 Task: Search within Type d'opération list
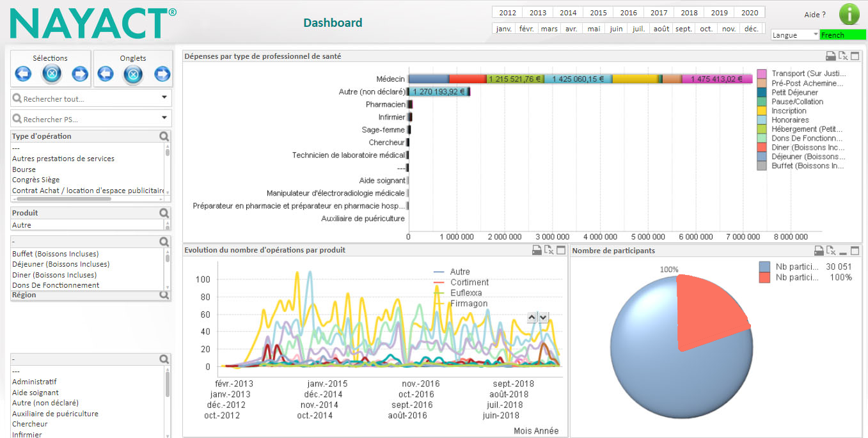pyautogui.click(x=164, y=136)
